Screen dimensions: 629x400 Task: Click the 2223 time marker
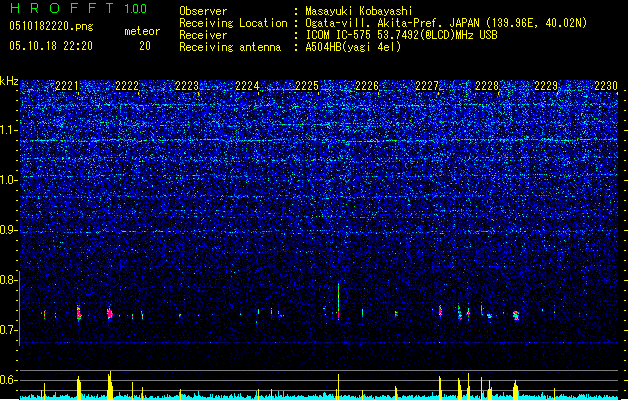point(187,86)
